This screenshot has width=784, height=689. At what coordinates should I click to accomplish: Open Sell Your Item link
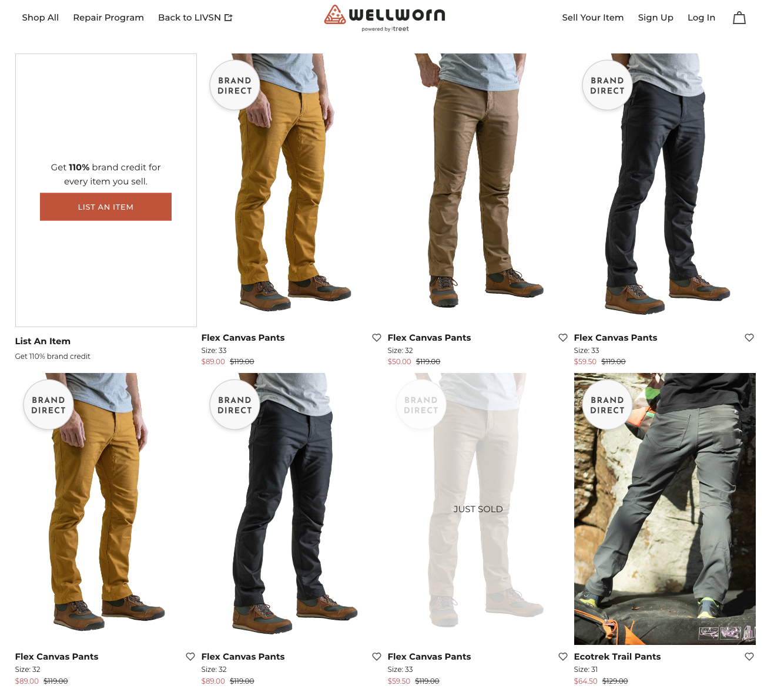pyautogui.click(x=592, y=18)
